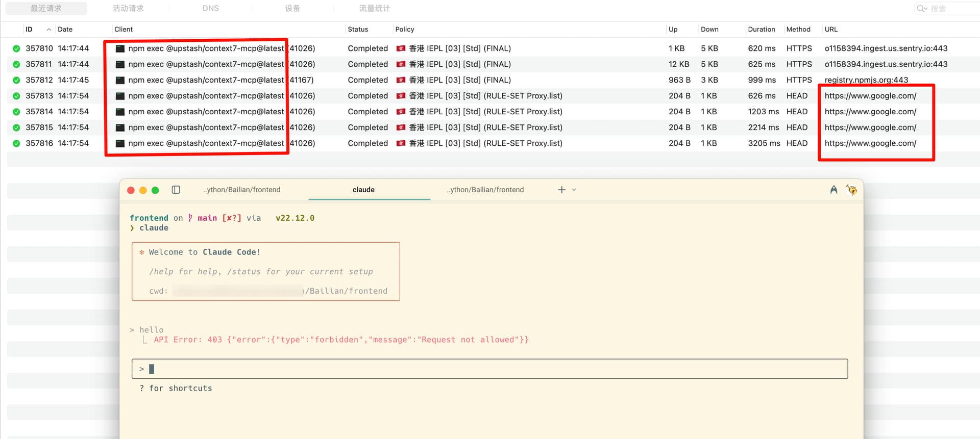
Task: Sort by the Duration column header
Action: [x=762, y=29]
